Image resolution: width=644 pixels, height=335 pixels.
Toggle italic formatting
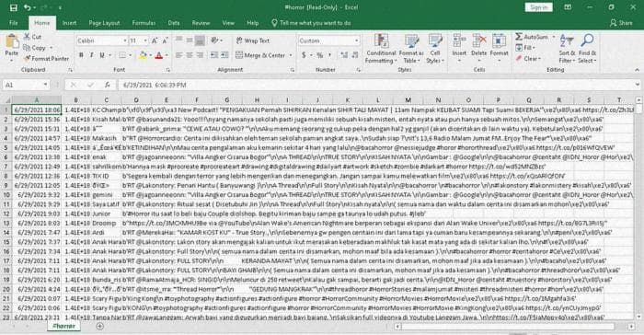(x=91, y=55)
